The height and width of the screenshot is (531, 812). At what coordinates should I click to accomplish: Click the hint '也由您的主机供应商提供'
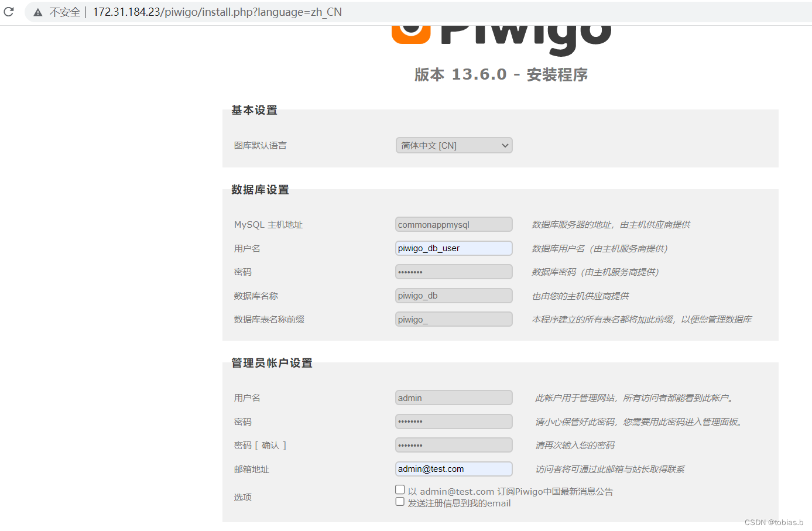tap(580, 296)
